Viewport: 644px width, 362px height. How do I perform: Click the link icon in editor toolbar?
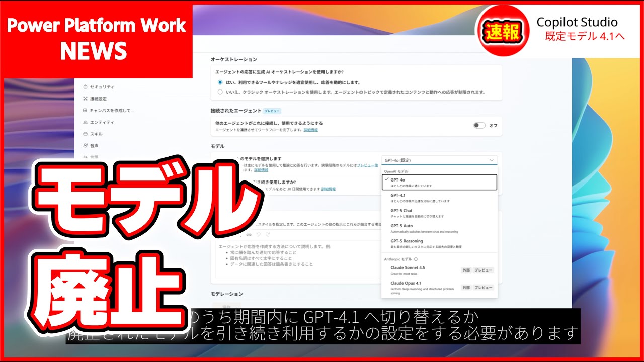click(x=249, y=235)
